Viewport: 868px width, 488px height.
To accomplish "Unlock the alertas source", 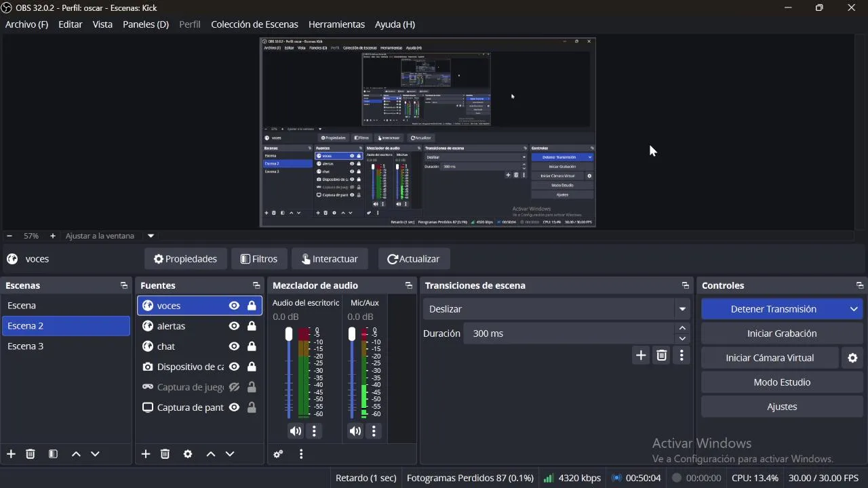I will tap(252, 326).
